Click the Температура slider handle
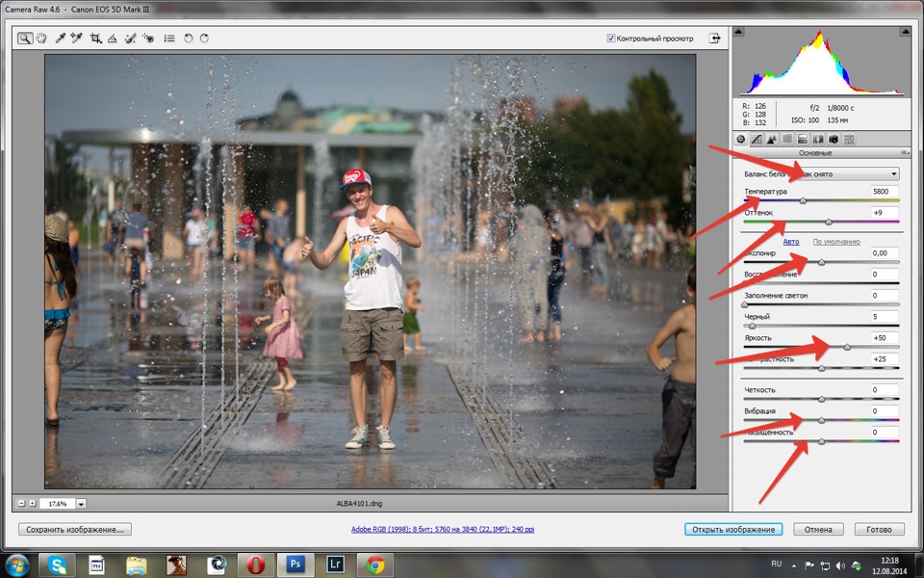 (x=803, y=201)
